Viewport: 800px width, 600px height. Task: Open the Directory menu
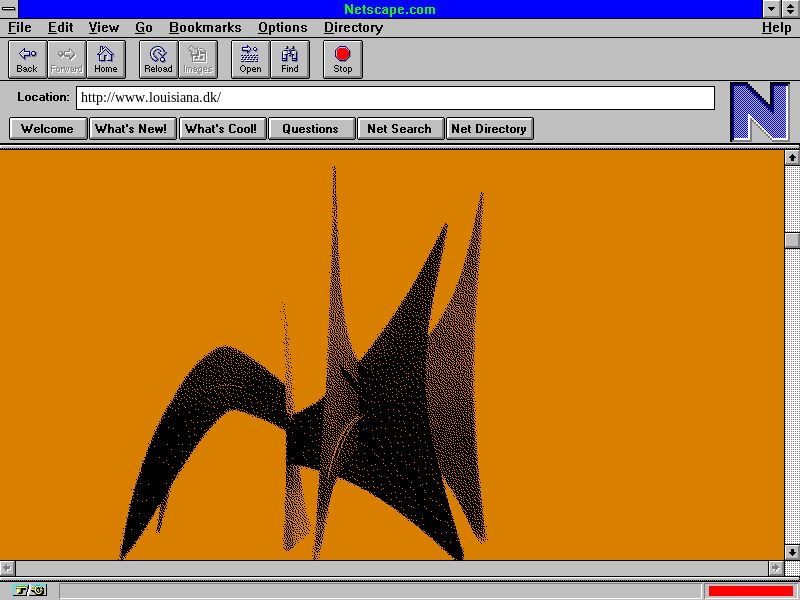(x=353, y=28)
